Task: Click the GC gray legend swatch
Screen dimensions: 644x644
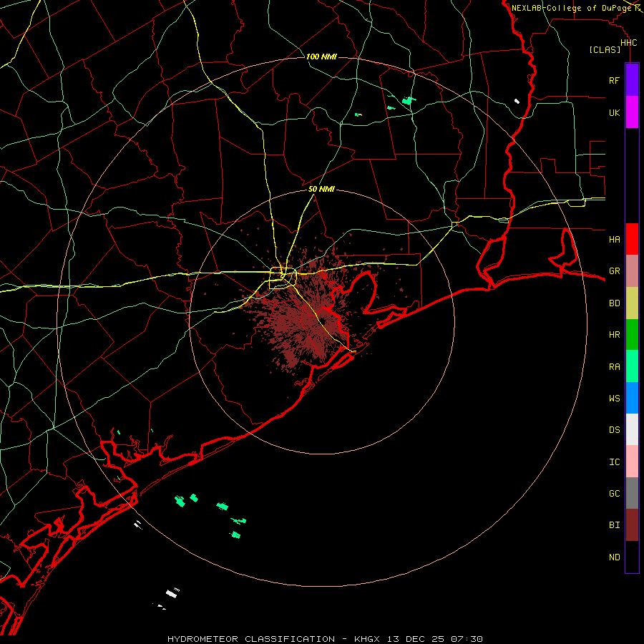Action: click(x=632, y=493)
